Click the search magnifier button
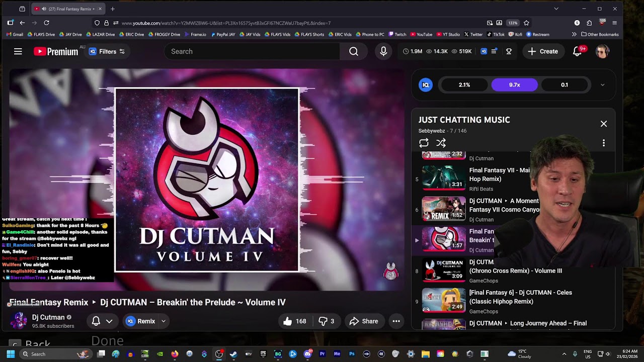The image size is (644, 362). pyautogui.click(x=354, y=51)
